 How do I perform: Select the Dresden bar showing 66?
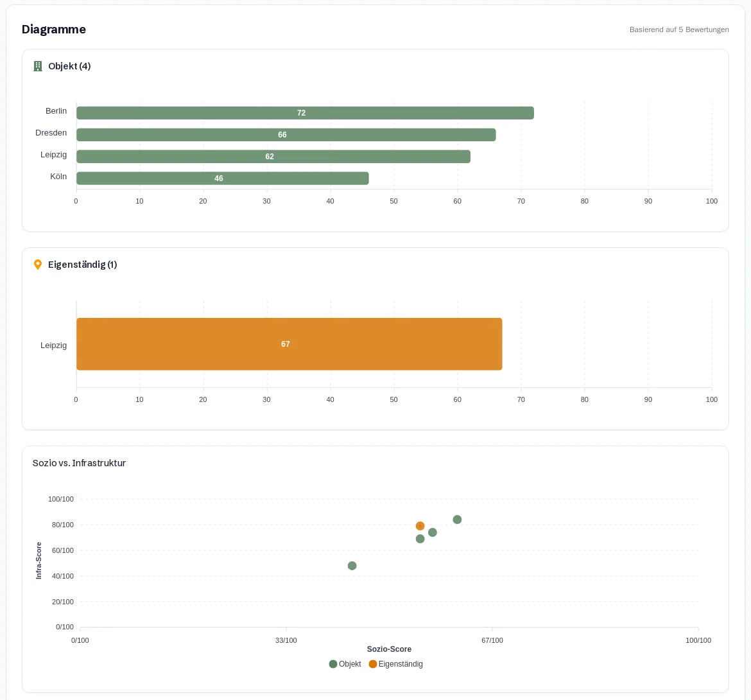(286, 135)
